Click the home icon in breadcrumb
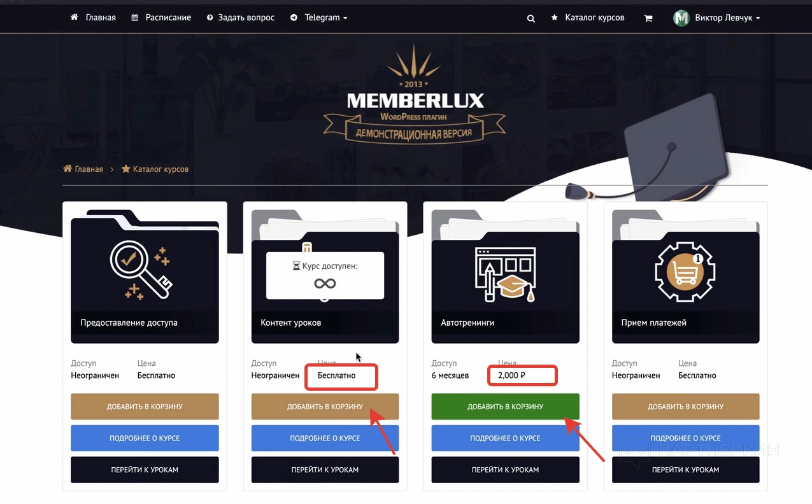Viewport: 812px width, 504px height. pos(68,169)
